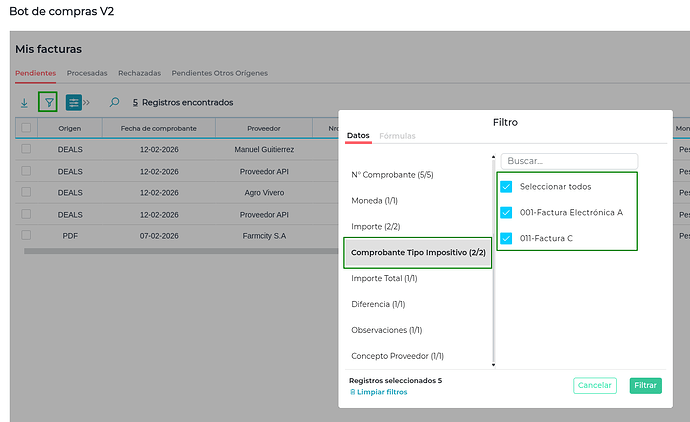Click the Buscar search field
Screen dimensions: 690x422
pyautogui.click(x=569, y=161)
